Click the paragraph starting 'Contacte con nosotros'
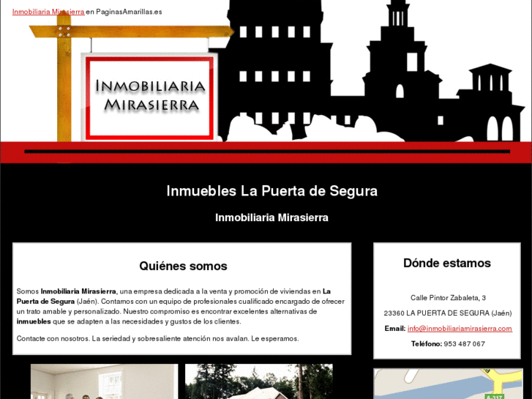Viewport: 532px width, 399px height. [158, 338]
